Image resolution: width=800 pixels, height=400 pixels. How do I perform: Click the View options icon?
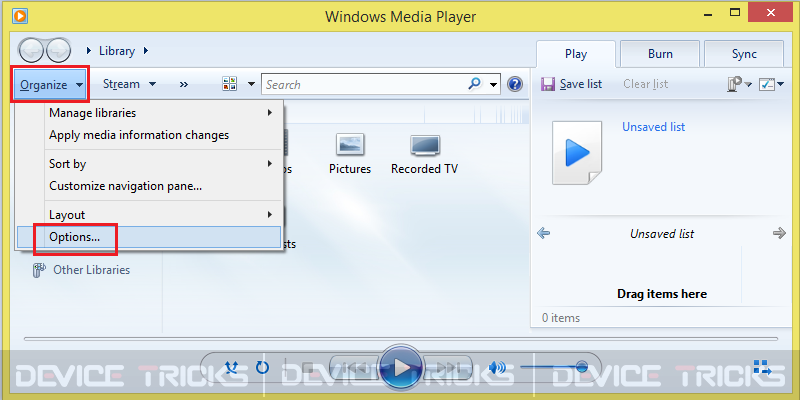point(230,84)
